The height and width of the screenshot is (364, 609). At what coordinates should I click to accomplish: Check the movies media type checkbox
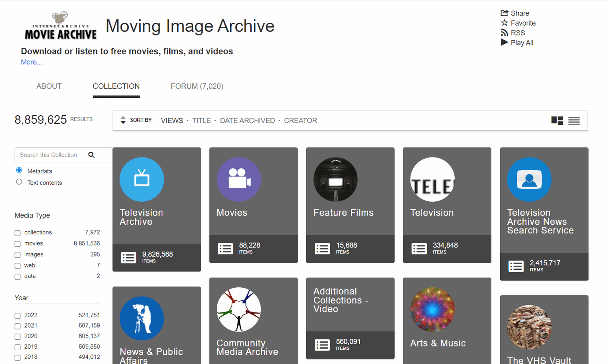pos(17,244)
